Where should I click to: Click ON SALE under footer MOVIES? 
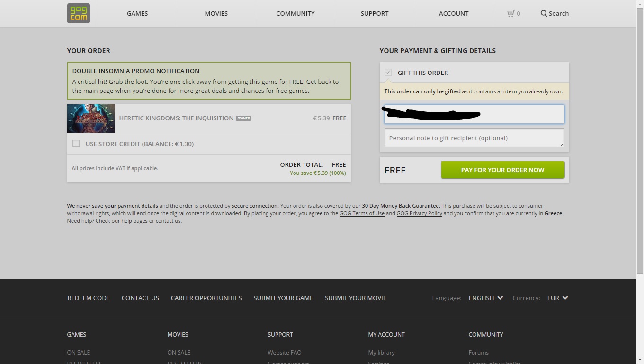tap(179, 352)
